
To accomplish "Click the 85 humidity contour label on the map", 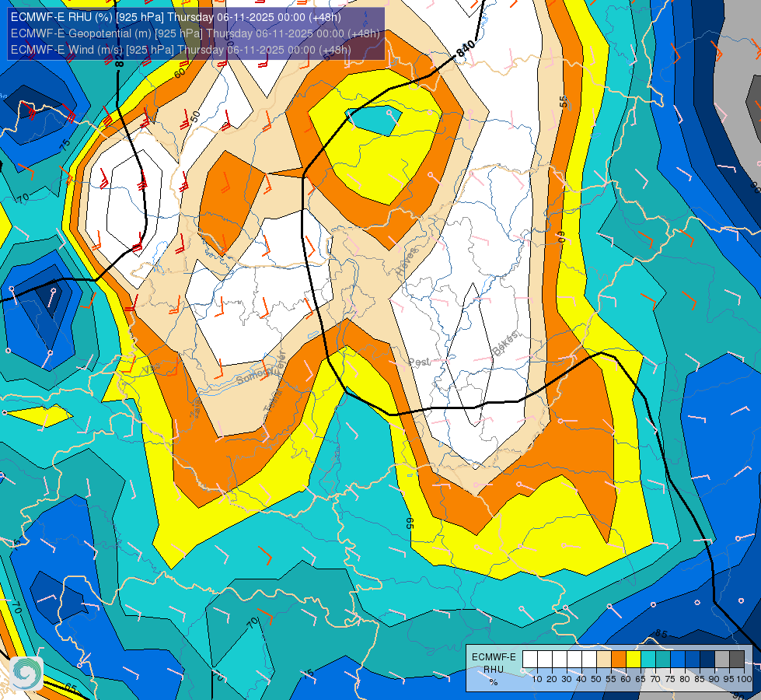I will (662, 633).
